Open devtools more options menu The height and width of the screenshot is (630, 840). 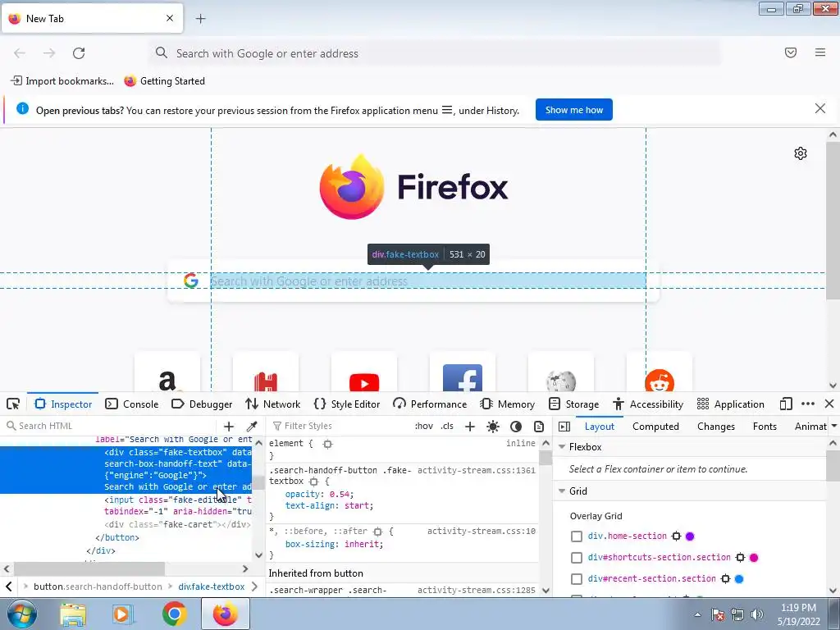(x=808, y=404)
